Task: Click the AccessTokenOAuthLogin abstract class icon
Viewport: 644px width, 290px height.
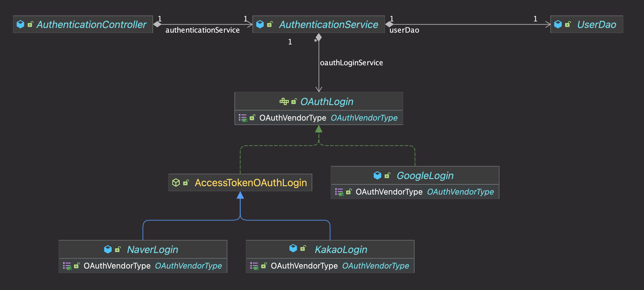Action: click(176, 182)
